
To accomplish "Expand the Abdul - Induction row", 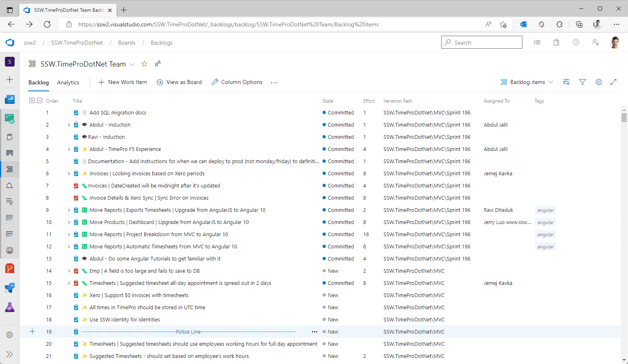I will point(69,125).
